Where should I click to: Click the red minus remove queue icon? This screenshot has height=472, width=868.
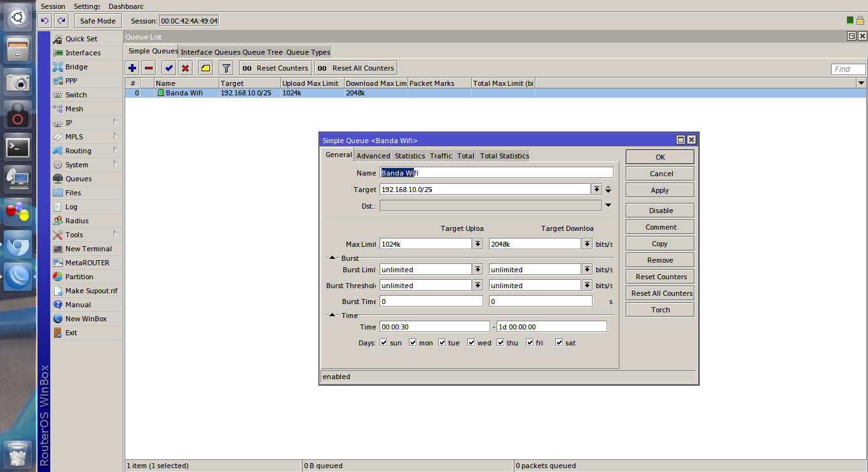coord(149,68)
